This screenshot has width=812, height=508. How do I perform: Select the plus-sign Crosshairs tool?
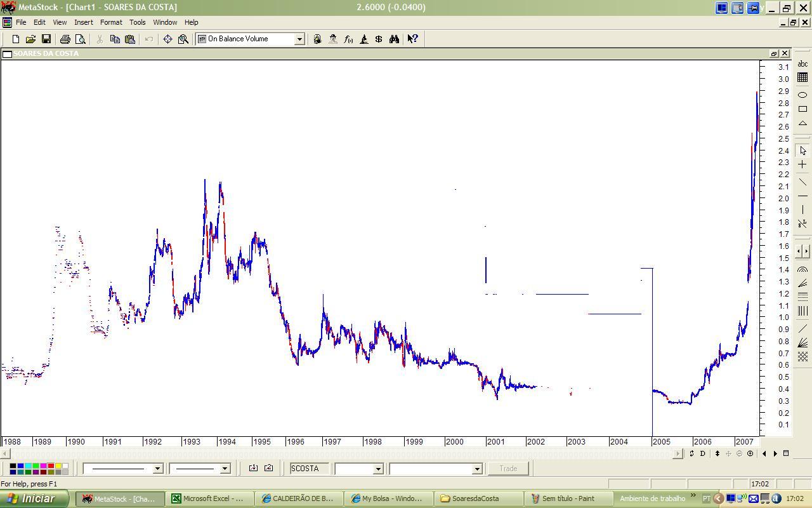point(802,164)
